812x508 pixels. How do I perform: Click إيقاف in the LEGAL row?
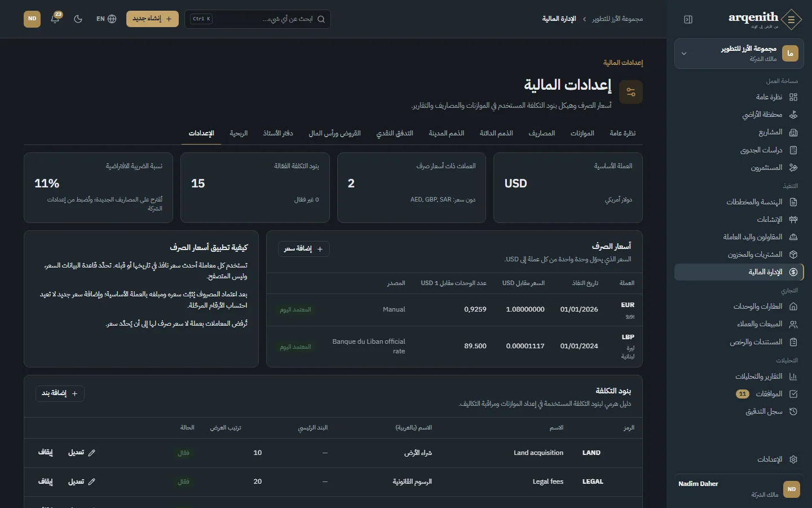click(x=46, y=481)
